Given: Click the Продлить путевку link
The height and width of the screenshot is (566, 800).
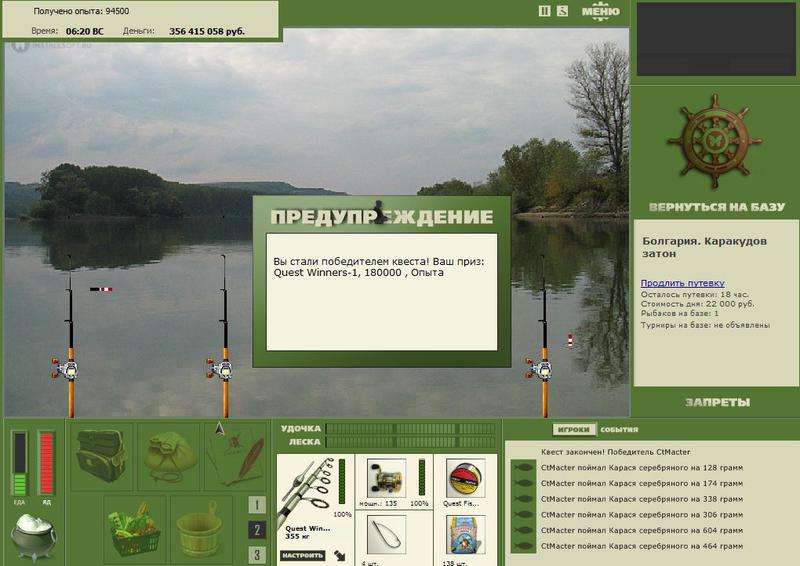Looking at the screenshot, I should 683,283.
